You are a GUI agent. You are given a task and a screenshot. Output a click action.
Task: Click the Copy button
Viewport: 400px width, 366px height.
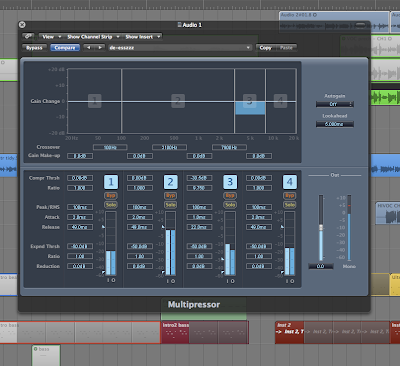pyautogui.click(x=266, y=48)
